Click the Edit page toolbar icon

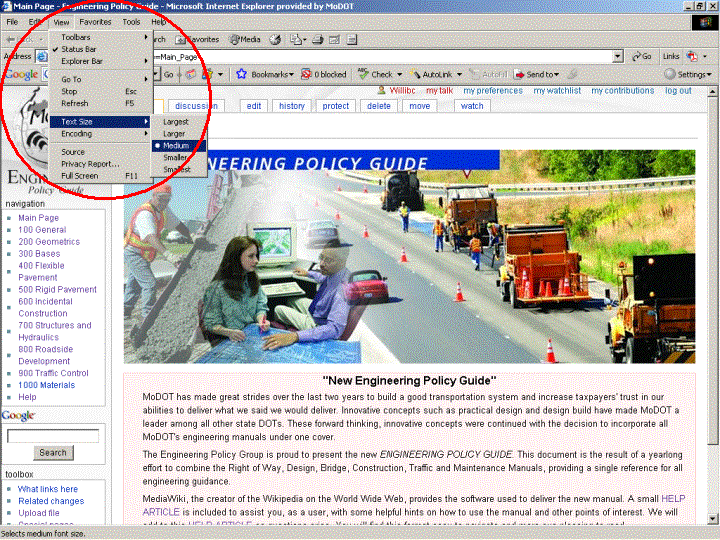334,39
